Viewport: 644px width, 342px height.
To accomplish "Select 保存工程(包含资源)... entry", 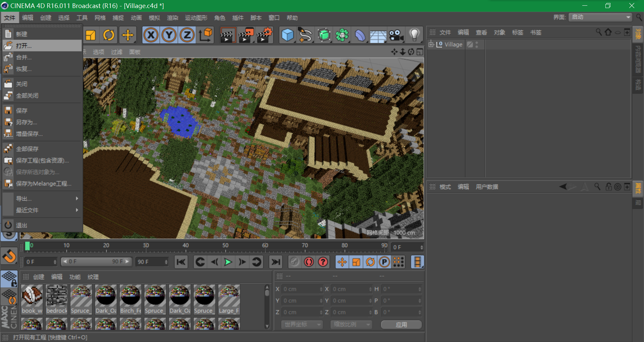I will 42,160.
